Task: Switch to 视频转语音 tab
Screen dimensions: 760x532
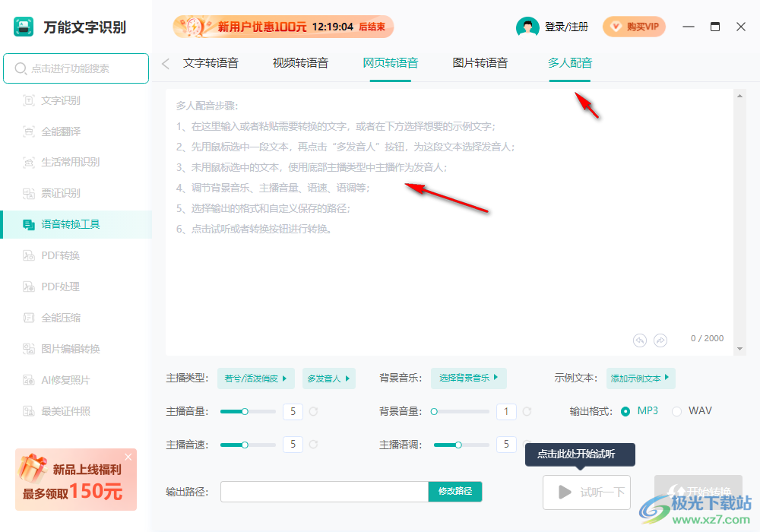Action: tap(300, 63)
